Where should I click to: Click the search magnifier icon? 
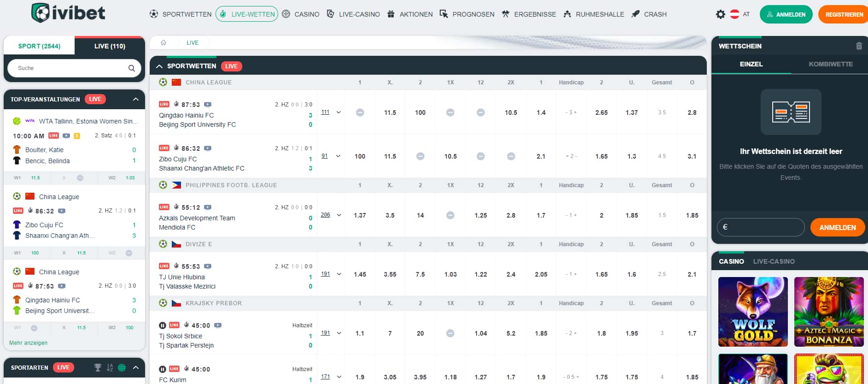(x=132, y=68)
